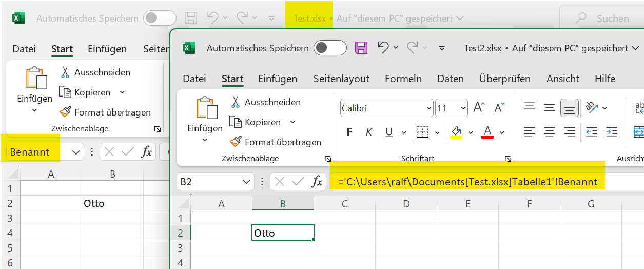This screenshot has height=269, width=644.
Task: Open fill color dropdown arrow
Action: pyautogui.click(x=471, y=132)
